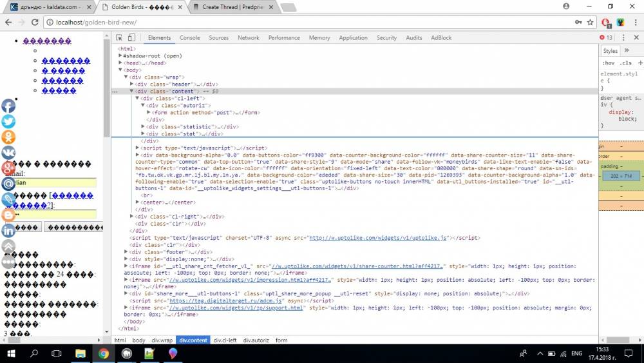Open the share-counter.html iframe src link

click(357, 266)
